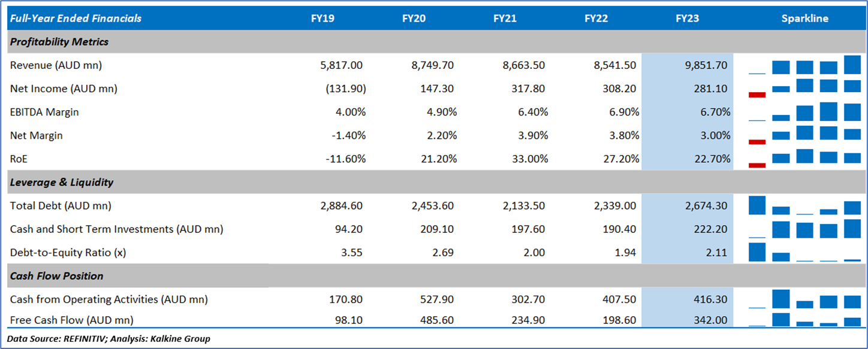Select the Profitability Metrics section header
Screen dimensions: 868x349
click(59, 42)
